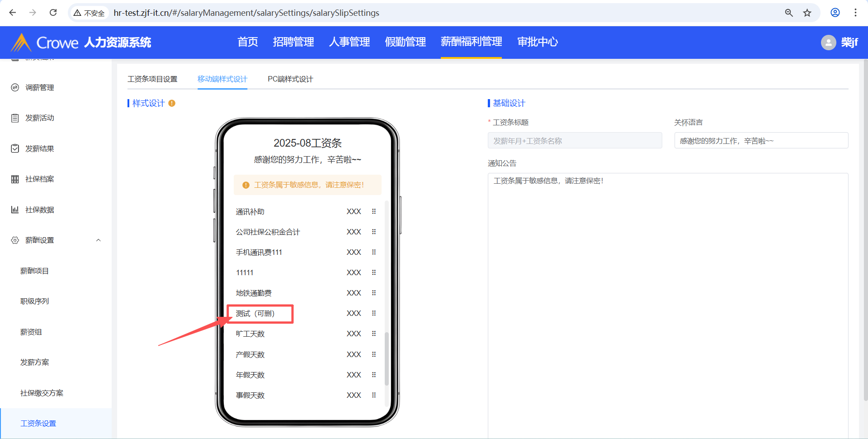Click the drag handle for 11111 row

click(x=374, y=272)
